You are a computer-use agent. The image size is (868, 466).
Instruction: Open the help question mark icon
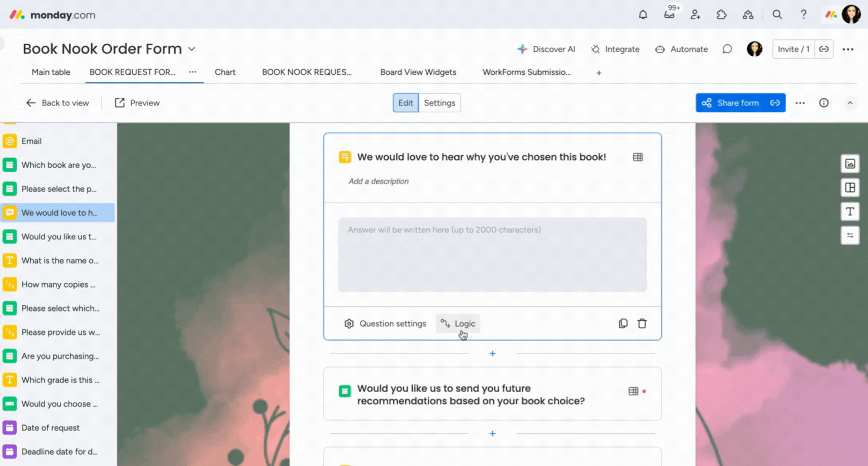pos(803,15)
